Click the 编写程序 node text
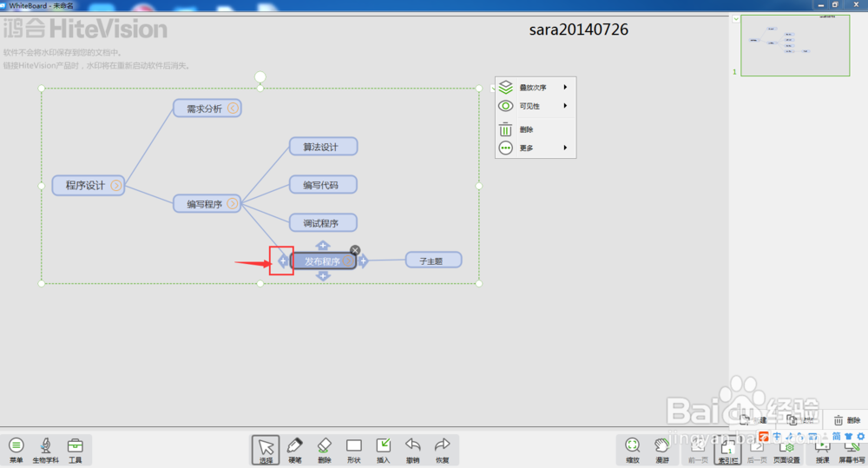 tap(204, 204)
